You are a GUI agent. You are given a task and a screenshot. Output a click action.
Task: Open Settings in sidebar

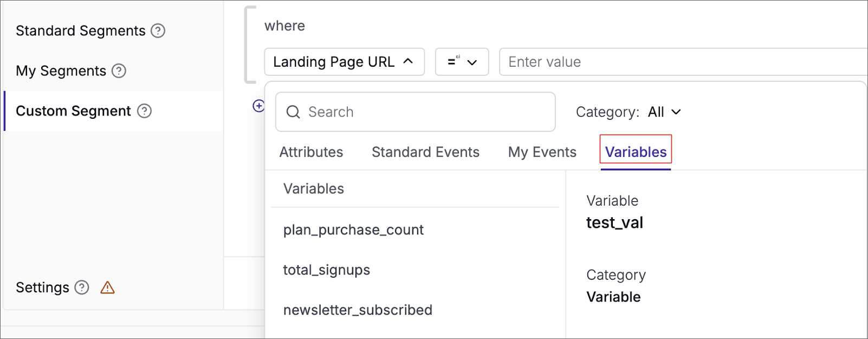(x=43, y=287)
